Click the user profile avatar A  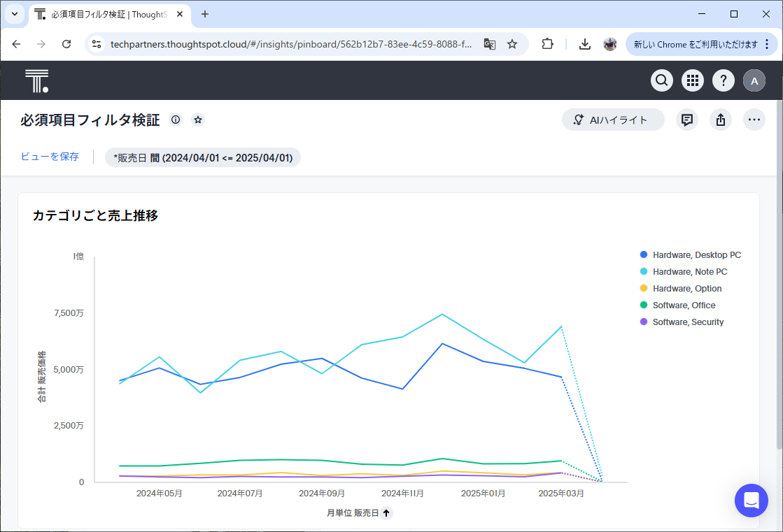(754, 81)
